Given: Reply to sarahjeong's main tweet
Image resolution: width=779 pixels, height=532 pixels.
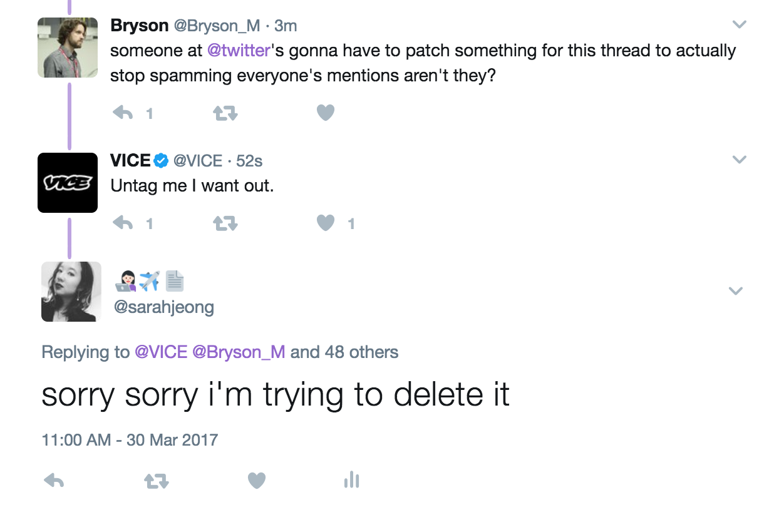Looking at the screenshot, I should click(x=54, y=481).
